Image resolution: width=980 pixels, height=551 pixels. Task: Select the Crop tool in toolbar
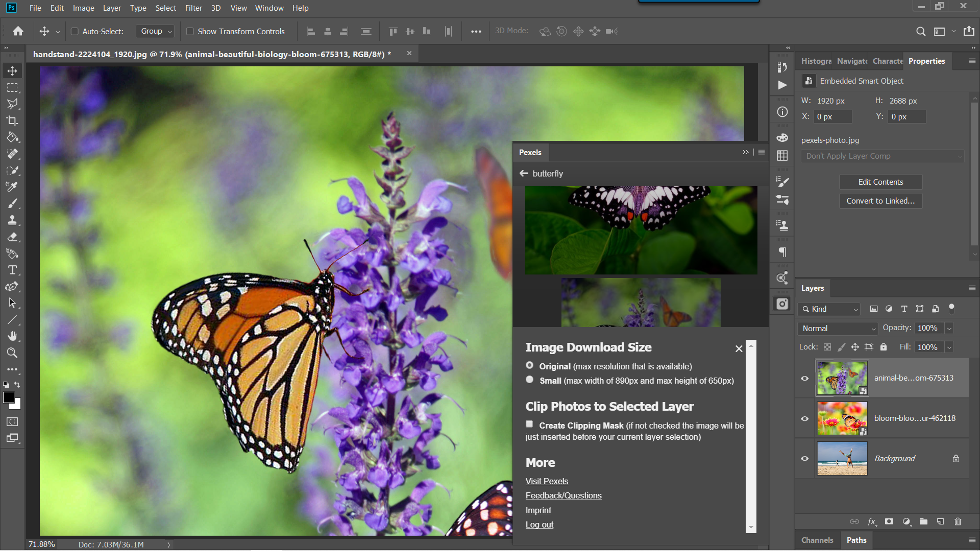[x=12, y=120]
